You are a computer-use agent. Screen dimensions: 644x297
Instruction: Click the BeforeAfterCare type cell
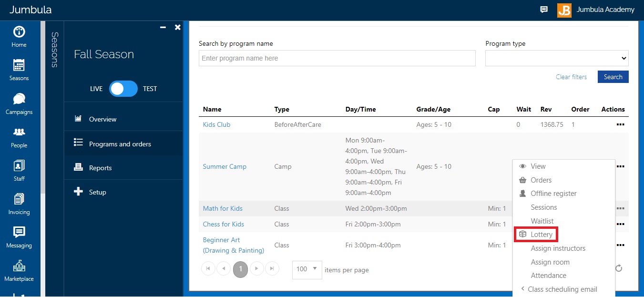[297, 124]
